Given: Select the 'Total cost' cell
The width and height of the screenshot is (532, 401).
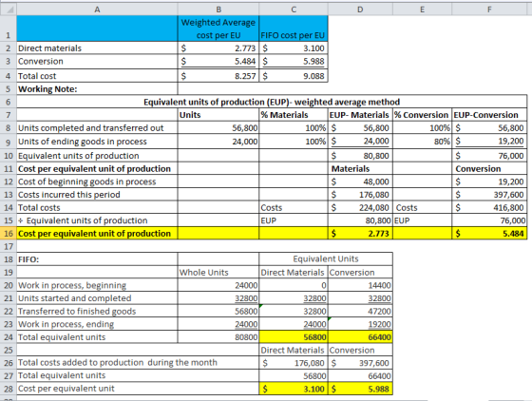Looking at the screenshot, I should [97, 76].
